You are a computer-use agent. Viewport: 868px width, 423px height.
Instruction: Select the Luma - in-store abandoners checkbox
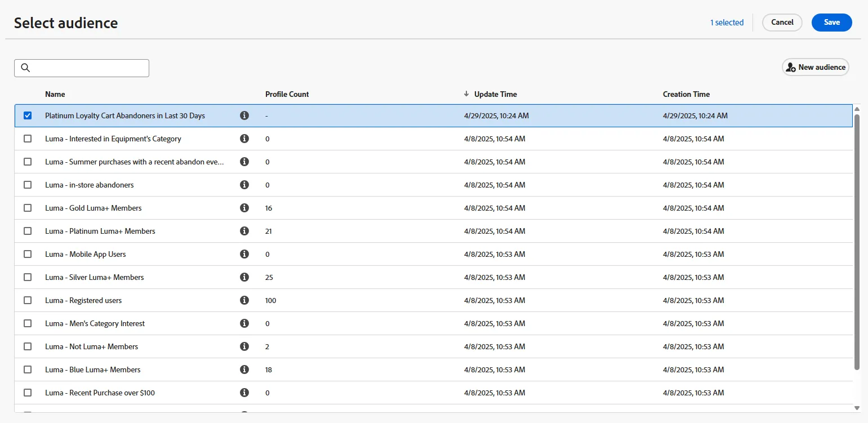coord(28,185)
